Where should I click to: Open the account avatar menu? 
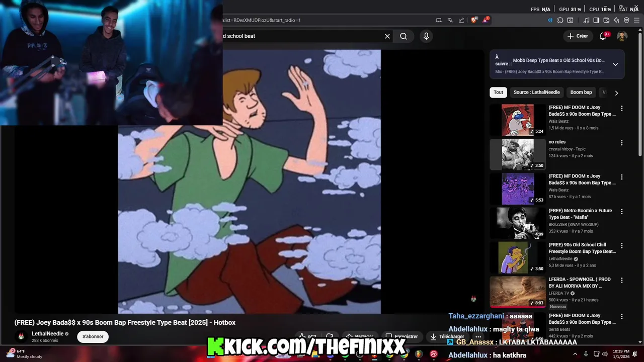(622, 36)
